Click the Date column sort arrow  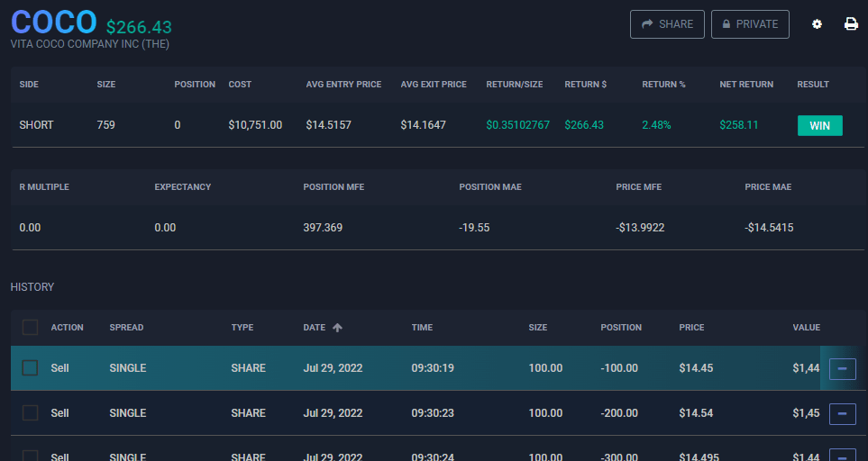338,328
